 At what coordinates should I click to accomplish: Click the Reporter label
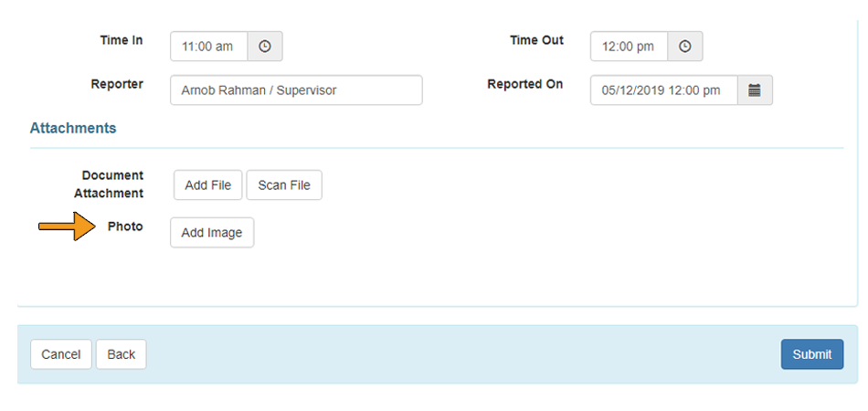pyautogui.click(x=117, y=84)
